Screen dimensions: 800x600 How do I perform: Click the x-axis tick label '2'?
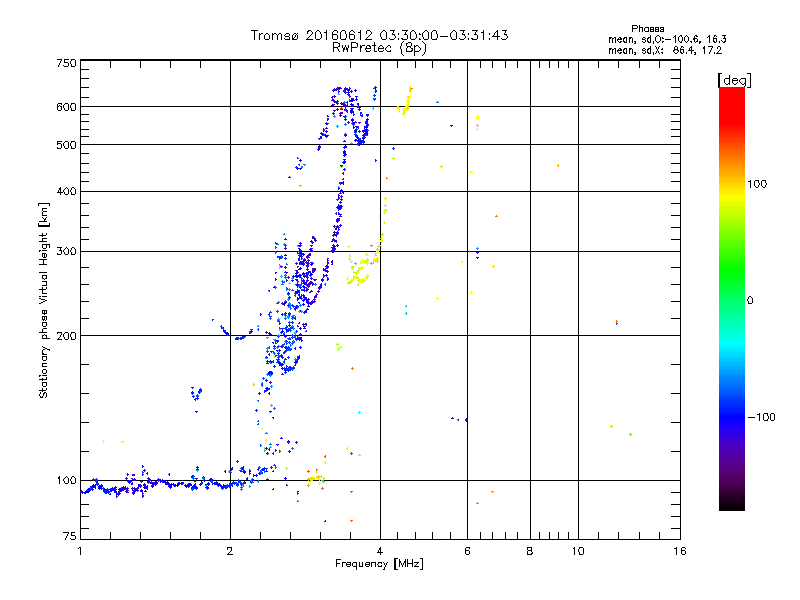(230, 551)
